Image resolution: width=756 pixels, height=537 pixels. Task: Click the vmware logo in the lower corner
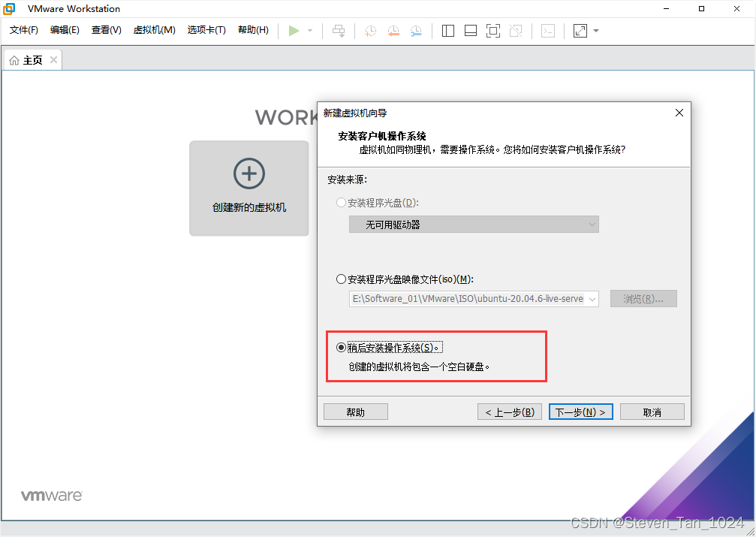coord(52,496)
